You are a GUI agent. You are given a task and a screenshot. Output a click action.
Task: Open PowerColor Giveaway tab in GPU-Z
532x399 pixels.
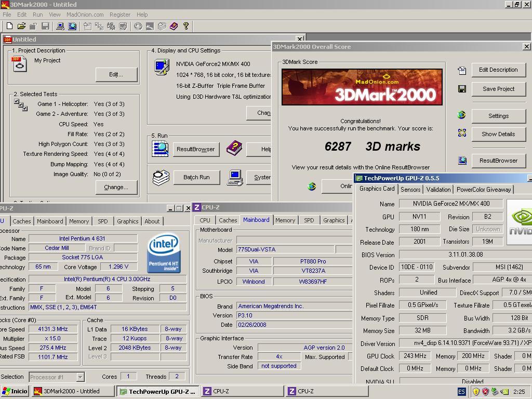point(484,190)
